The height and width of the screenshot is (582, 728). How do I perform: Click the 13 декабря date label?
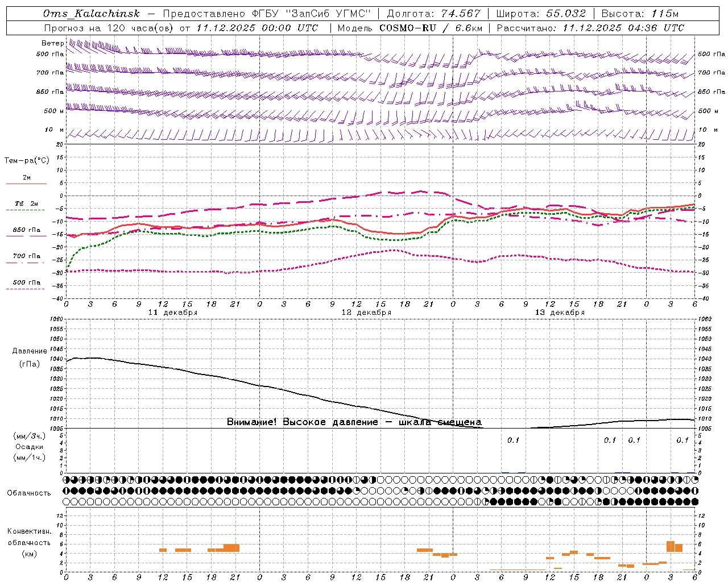click(x=560, y=313)
